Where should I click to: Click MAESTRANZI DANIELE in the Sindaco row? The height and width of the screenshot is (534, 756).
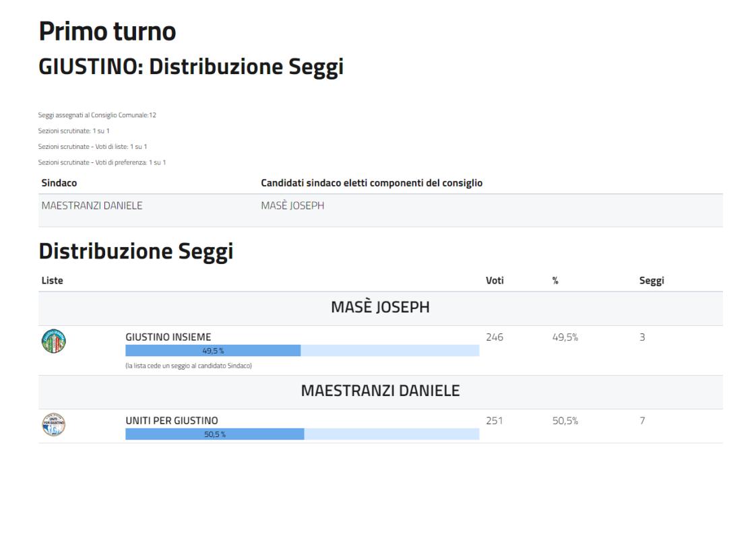point(92,205)
